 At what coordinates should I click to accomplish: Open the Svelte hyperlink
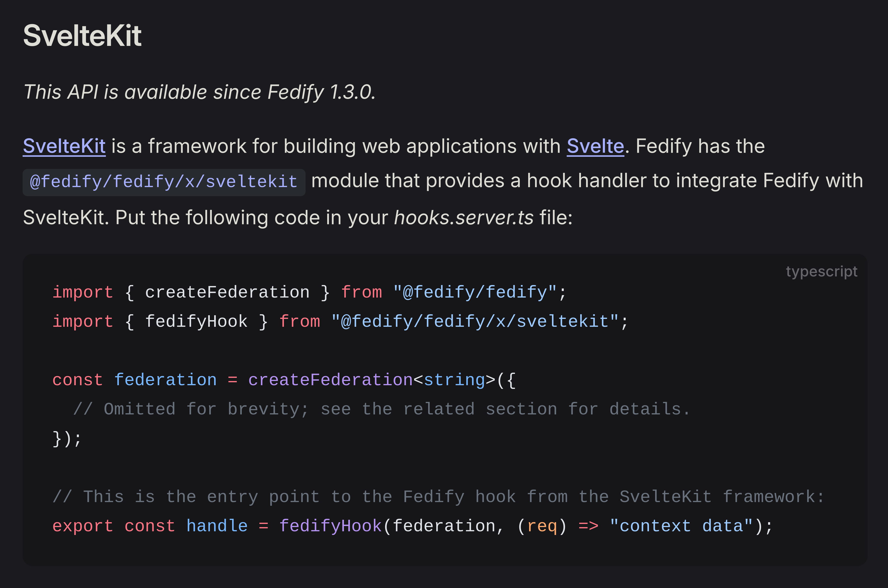595,146
